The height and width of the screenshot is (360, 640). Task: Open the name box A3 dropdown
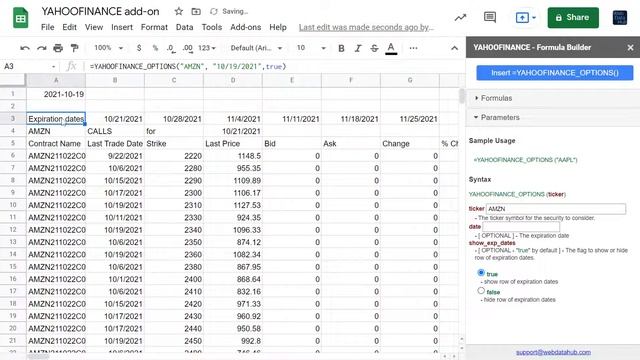53,67
